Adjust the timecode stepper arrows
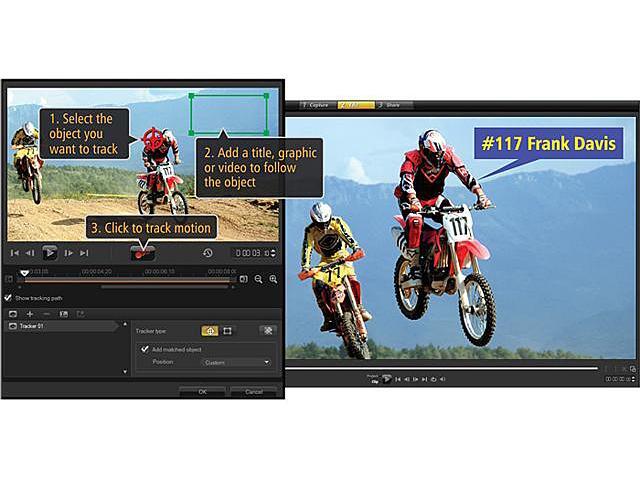 point(273,253)
